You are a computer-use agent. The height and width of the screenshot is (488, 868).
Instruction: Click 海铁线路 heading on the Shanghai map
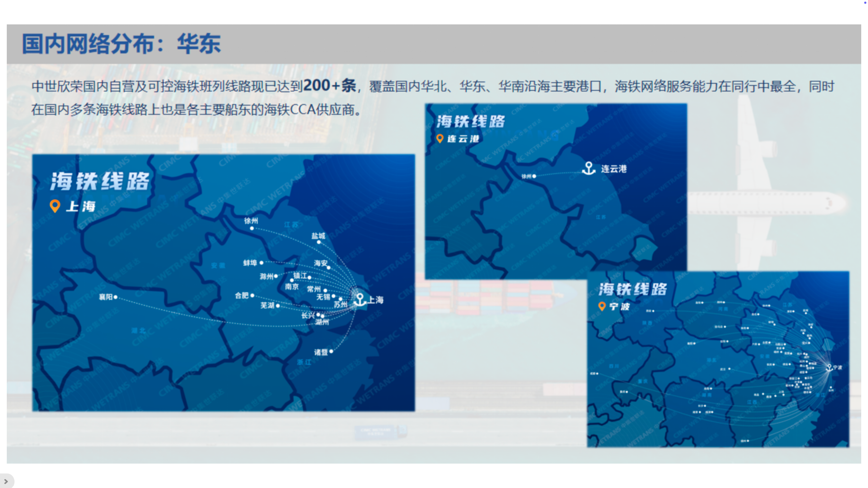click(100, 181)
